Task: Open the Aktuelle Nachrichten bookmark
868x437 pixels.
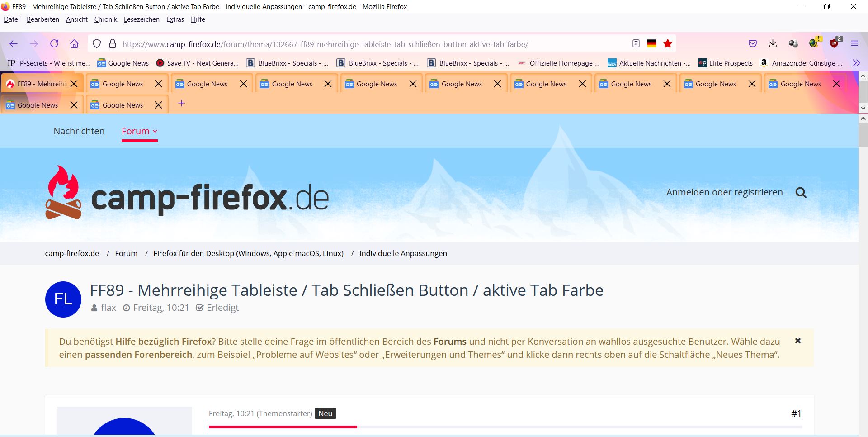Action: point(649,63)
